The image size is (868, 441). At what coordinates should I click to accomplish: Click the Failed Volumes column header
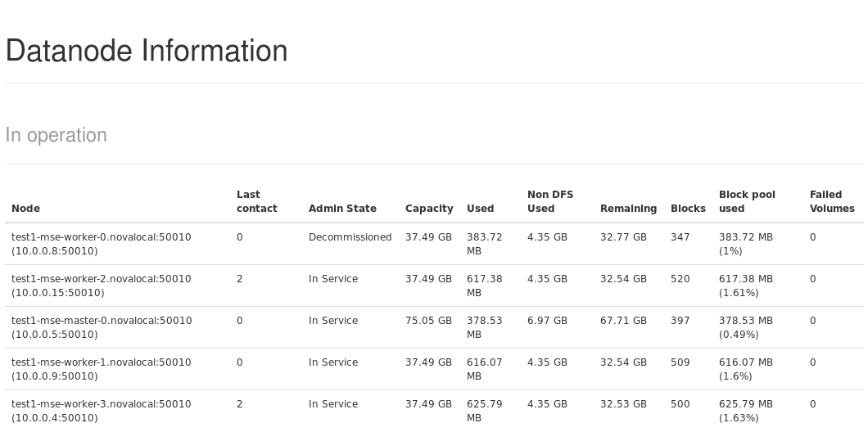pyautogui.click(x=832, y=201)
